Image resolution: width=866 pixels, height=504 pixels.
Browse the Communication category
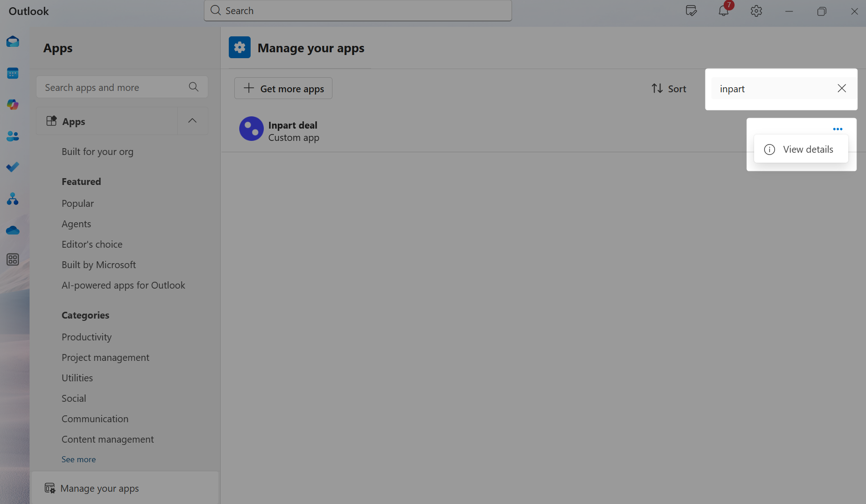point(95,419)
